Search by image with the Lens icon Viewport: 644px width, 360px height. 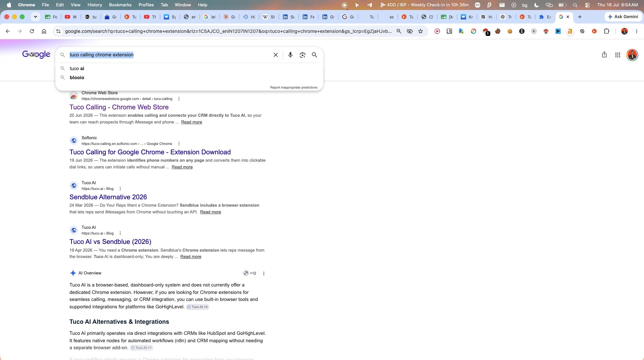point(302,55)
